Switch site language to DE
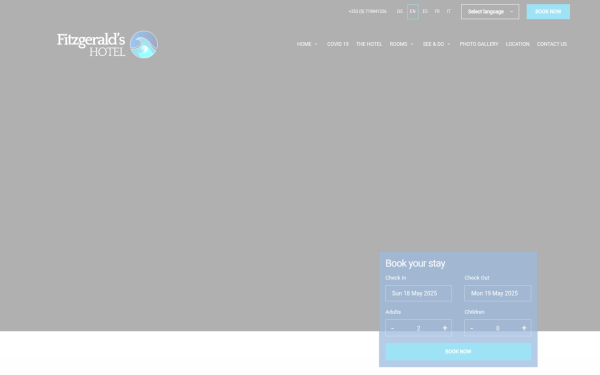Viewport: 600px width, 375px height. (400, 11)
